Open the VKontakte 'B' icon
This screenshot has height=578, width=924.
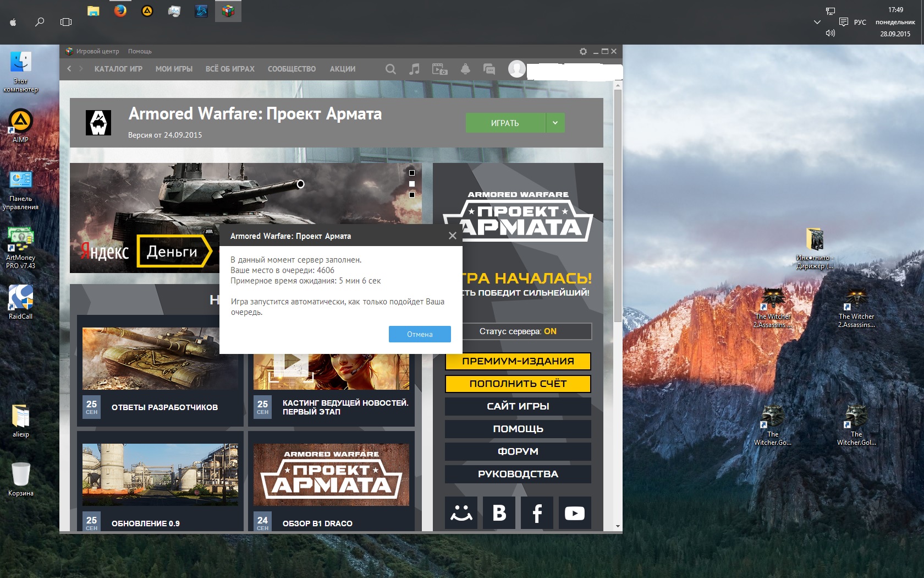[x=499, y=513]
